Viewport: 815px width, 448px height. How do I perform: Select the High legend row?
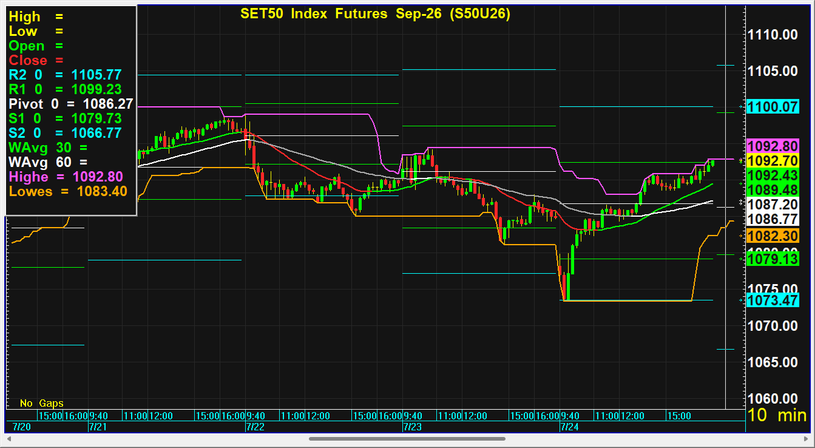click(x=36, y=17)
